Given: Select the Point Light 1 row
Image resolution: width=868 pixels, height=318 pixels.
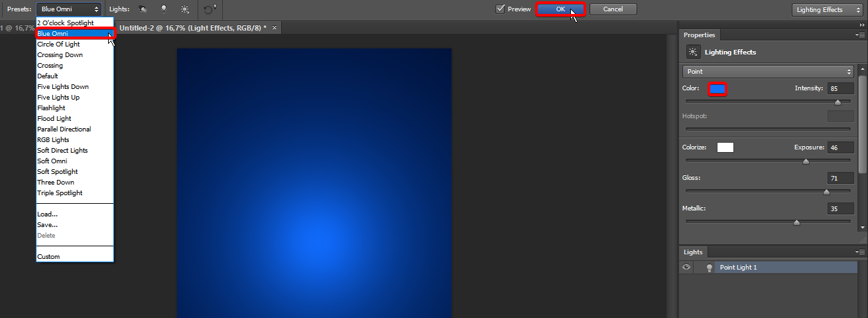Looking at the screenshot, I should click(768, 268).
